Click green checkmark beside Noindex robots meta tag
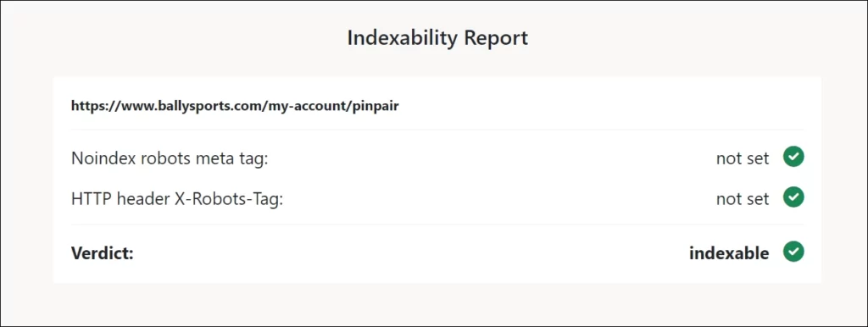This screenshot has width=868, height=327. pyautogui.click(x=793, y=157)
